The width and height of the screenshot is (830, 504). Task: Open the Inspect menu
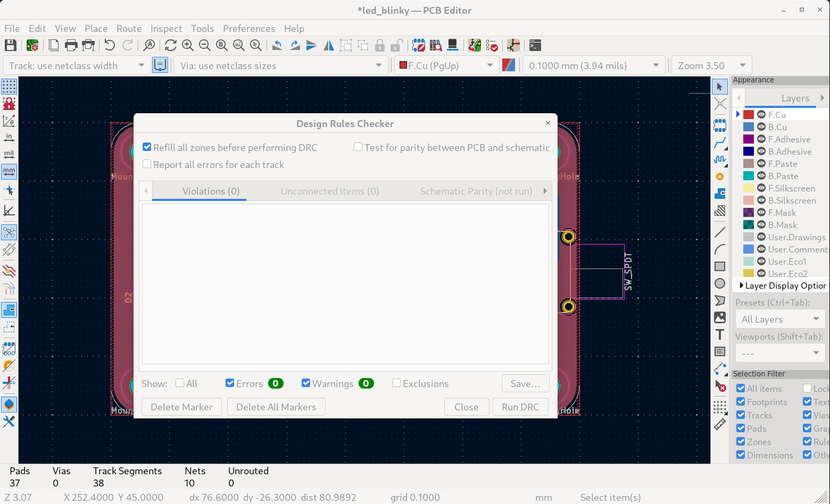point(166,29)
